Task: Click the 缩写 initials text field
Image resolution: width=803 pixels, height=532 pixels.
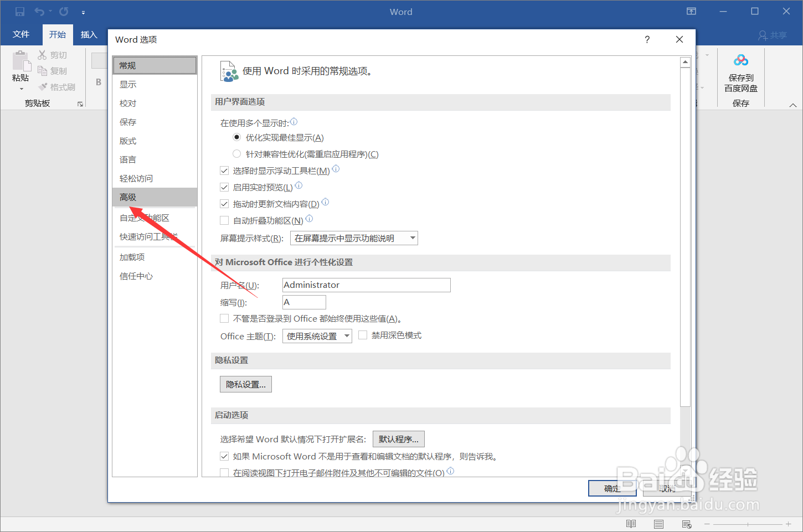Action: pos(304,302)
